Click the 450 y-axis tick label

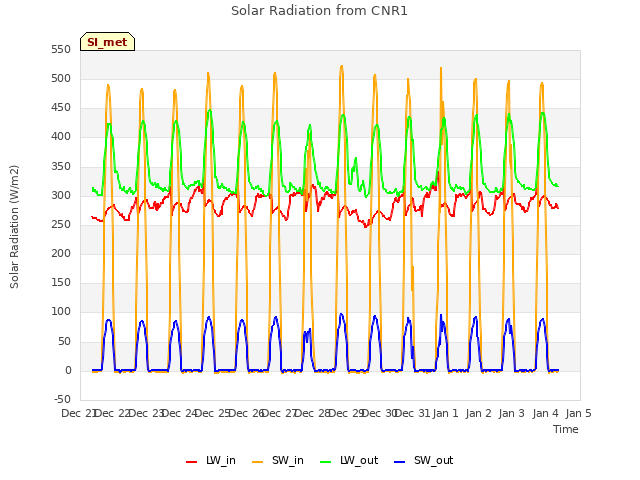61,108
